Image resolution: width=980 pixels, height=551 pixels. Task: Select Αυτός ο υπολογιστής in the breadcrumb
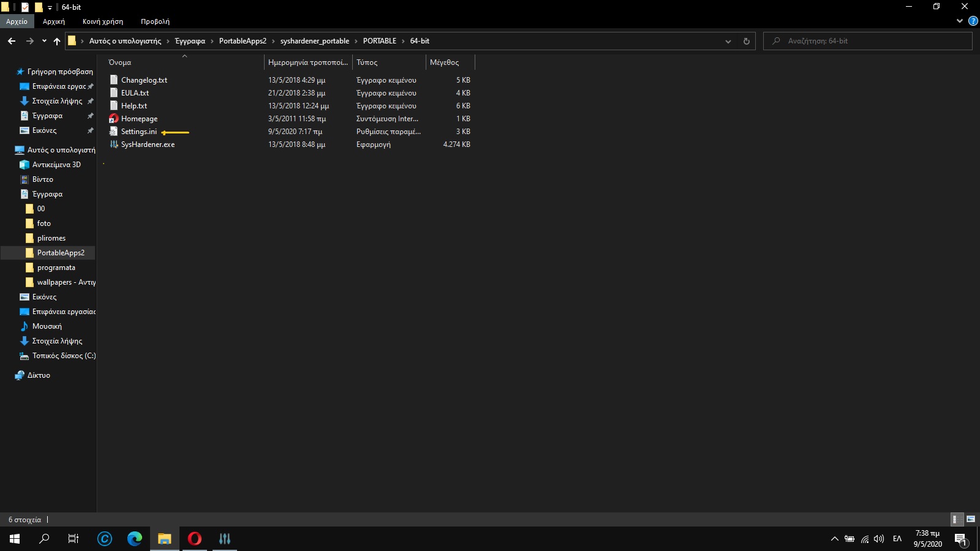[126, 41]
